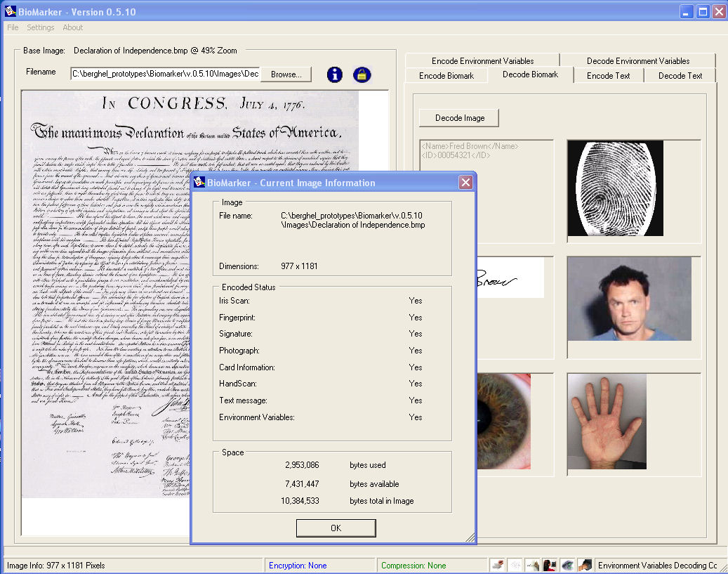728x574 pixels.
Task: Click the hand scanner icon in status bar
Action: point(585,565)
